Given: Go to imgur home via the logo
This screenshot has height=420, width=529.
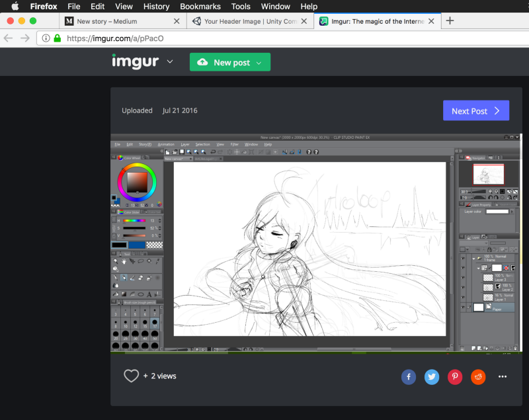Looking at the screenshot, I should pyautogui.click(x=136, y=62).
